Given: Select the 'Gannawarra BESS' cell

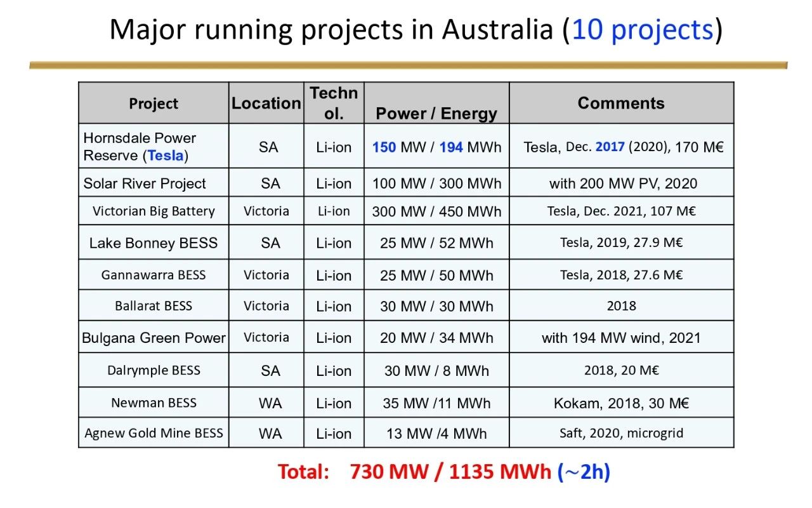Looking at the screenshot, I should [x=154, y=275].
